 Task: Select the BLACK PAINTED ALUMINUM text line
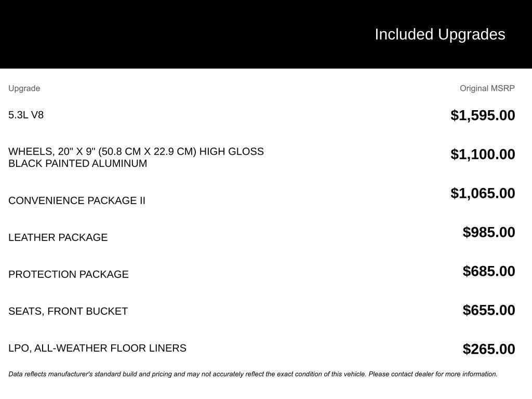[78, 164]
